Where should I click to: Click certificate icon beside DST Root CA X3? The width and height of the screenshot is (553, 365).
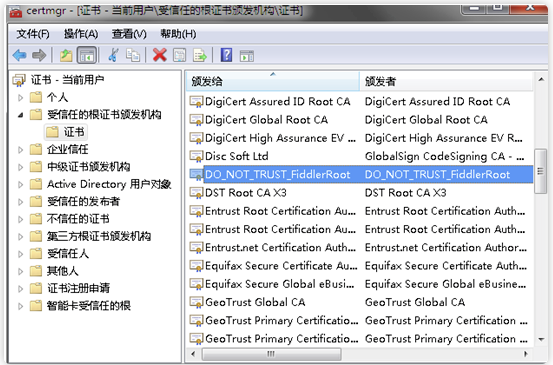click(196, 193)
